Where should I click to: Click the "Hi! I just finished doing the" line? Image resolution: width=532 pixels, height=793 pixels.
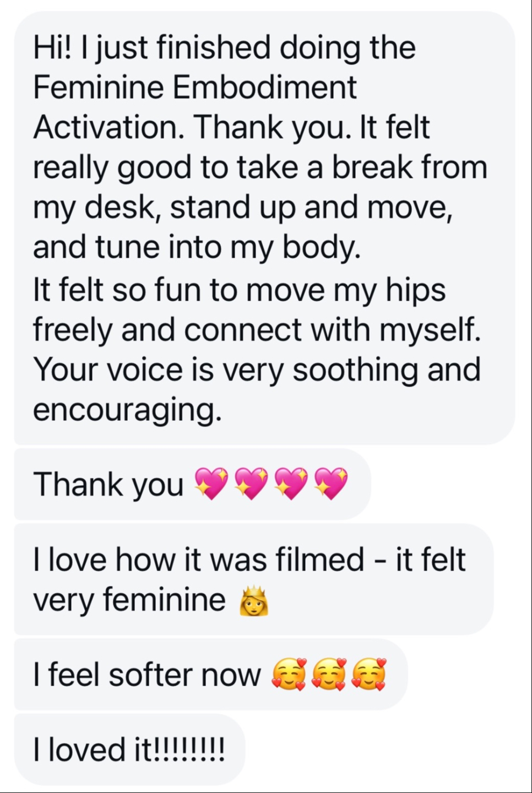click(x=224, y=47)
